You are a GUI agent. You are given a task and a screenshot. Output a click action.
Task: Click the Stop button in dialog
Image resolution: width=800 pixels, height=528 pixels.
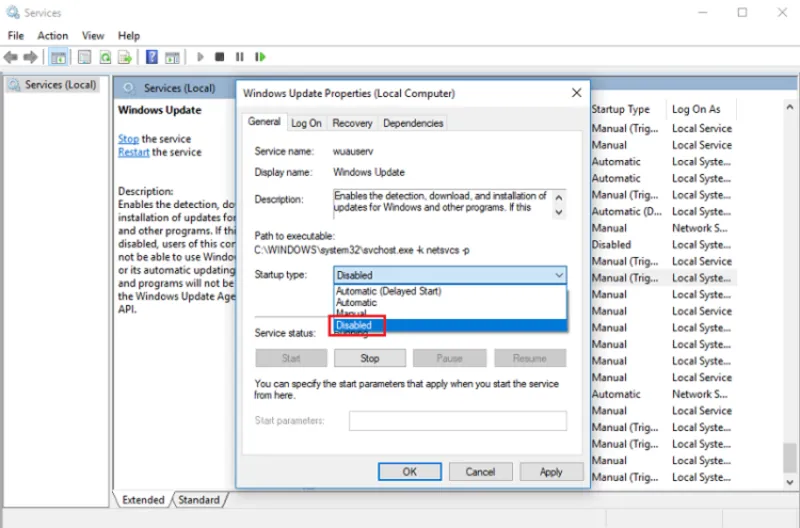click(x=370, y=358)
